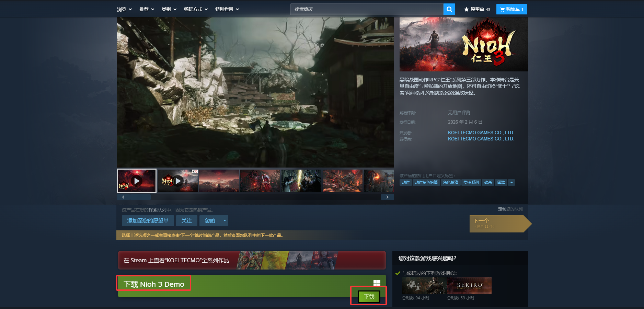Open the 特别栏目 navigation menu
The height and width of the screenshot is (309, 644).
(227, 9)
